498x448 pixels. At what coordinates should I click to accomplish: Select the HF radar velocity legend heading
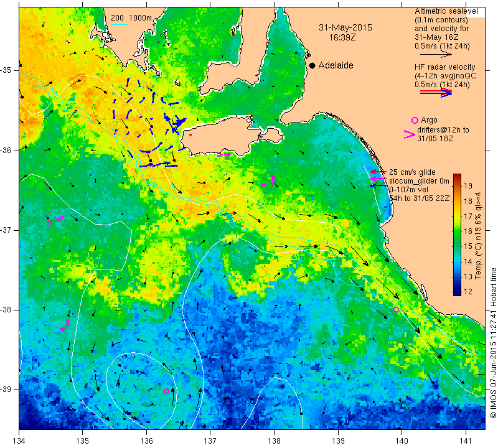click(444, 67)
